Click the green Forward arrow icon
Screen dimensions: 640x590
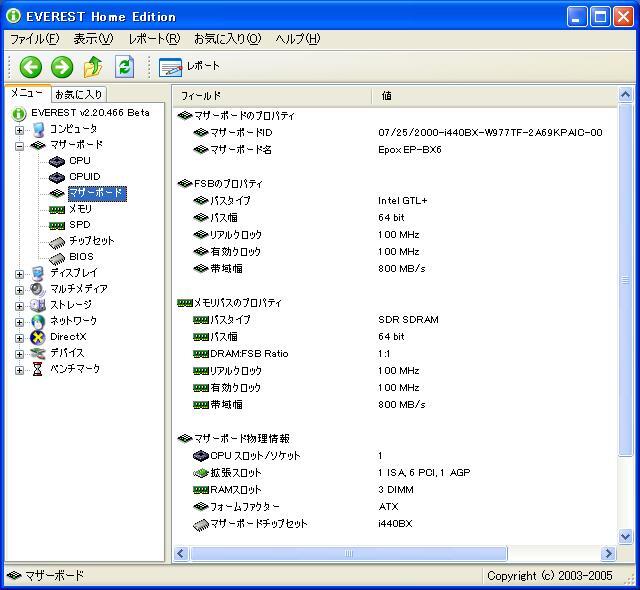click(x=62, y=67)
